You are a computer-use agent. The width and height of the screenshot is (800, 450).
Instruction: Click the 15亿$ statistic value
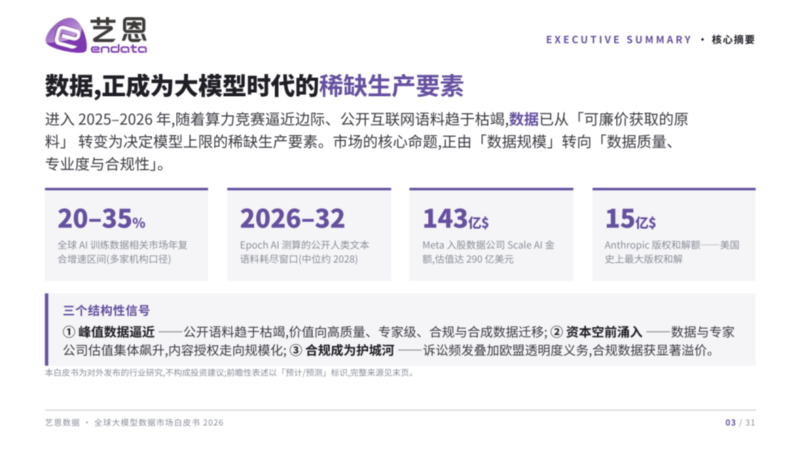[x=631, y=219]
